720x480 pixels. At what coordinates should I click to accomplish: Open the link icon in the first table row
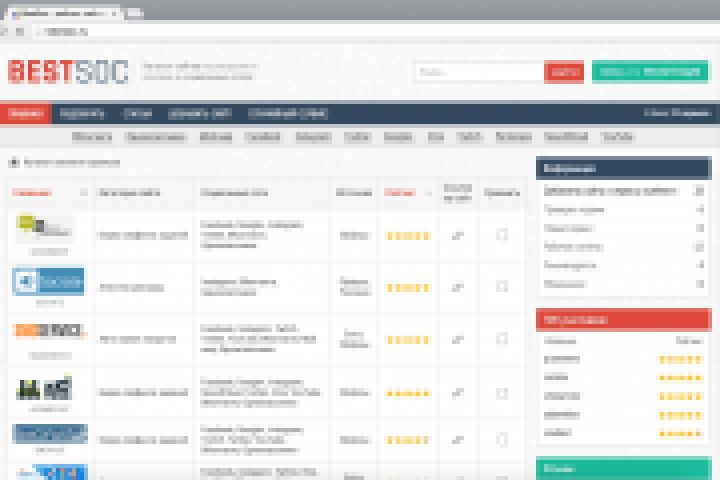point(457,236)
